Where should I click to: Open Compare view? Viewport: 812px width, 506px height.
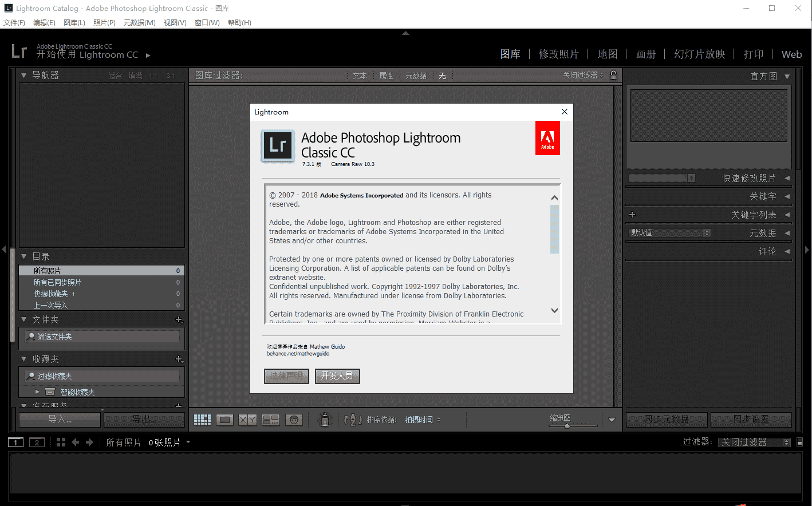[247, 419]
